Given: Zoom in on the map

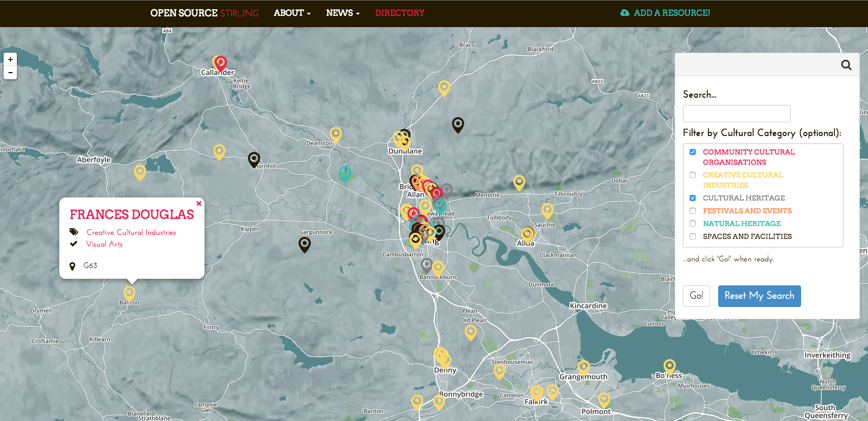Looking at the screenshot, I should tap(10, 59).
